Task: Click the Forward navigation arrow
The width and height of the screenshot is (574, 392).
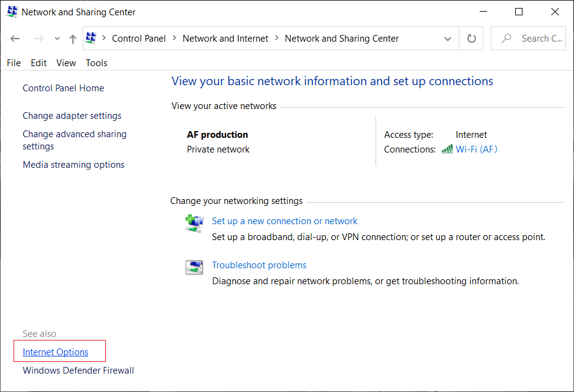Action: (x=39, y=39)
